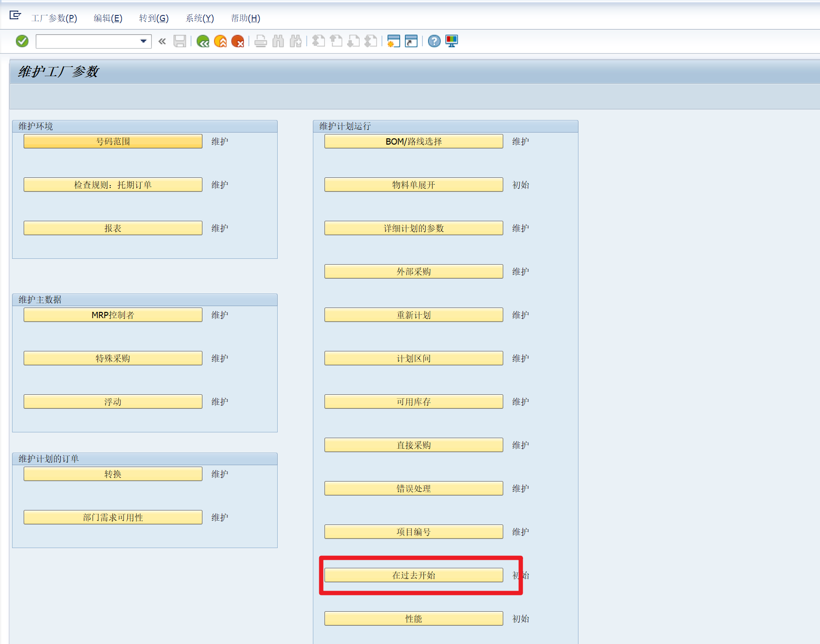Click the 号码范围 button
The image size is (820, 644).
[113, 141]
